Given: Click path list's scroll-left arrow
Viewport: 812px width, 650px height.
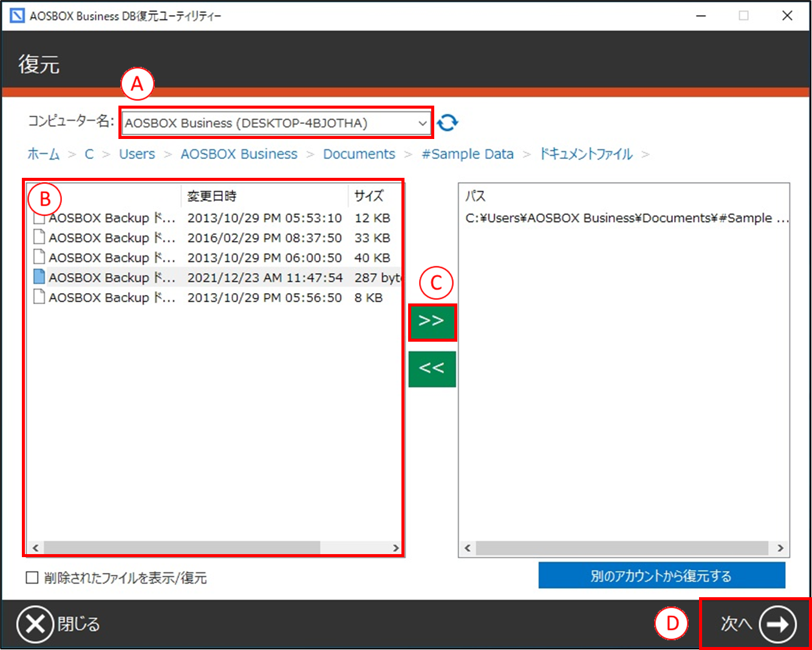Looking at the screenshot, I should tap(467, 548).
